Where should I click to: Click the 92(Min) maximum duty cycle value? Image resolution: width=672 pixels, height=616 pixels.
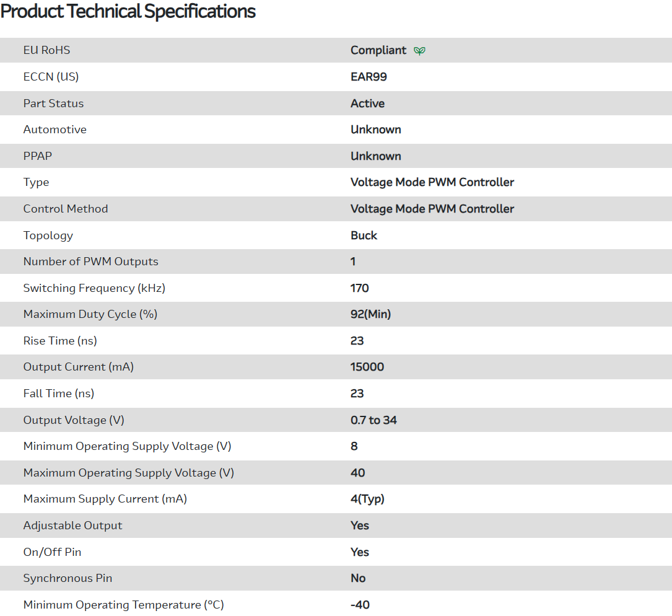(x=370, y=314)
